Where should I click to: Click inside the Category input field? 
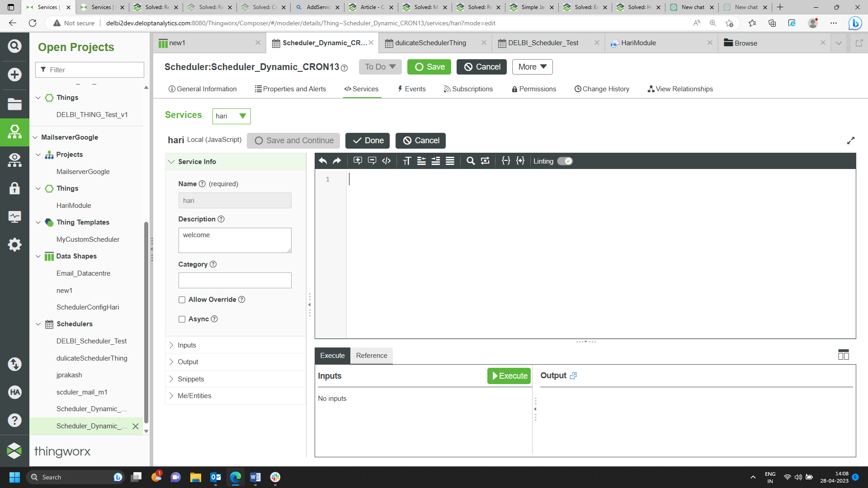[x=235, y=280]
